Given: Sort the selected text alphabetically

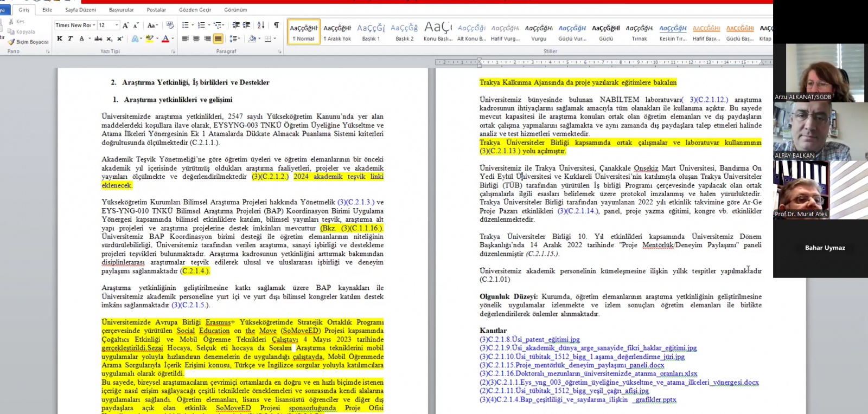Looking at the screenshot, I should tap(261, 25).
